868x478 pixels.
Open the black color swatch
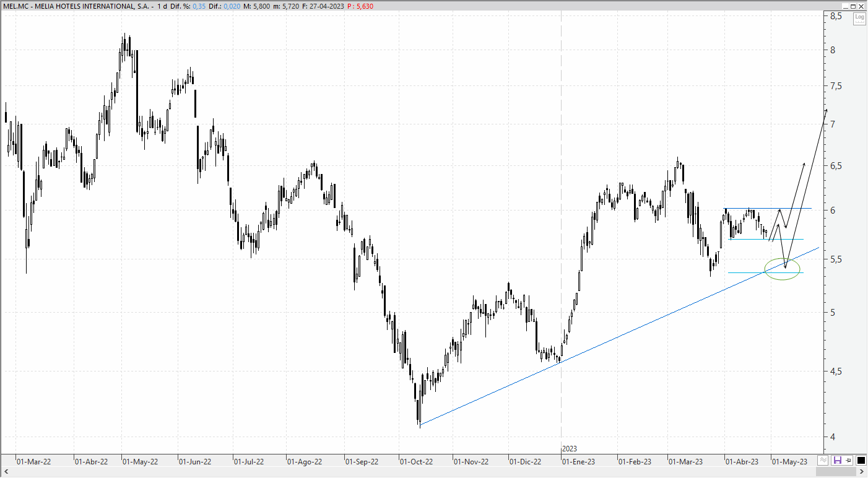tap(861, 460)
